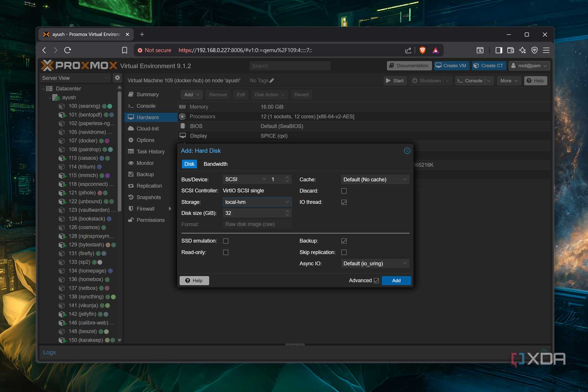
Task: Close the Add Hard Disk dialog
Action: click(407, 151)
